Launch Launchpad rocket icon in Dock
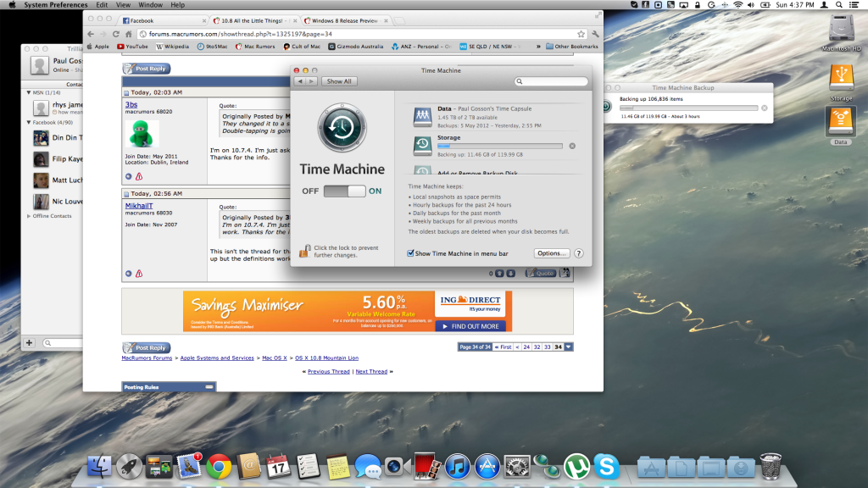Viewport: 868px width, 488px height. tap(129, 467)
